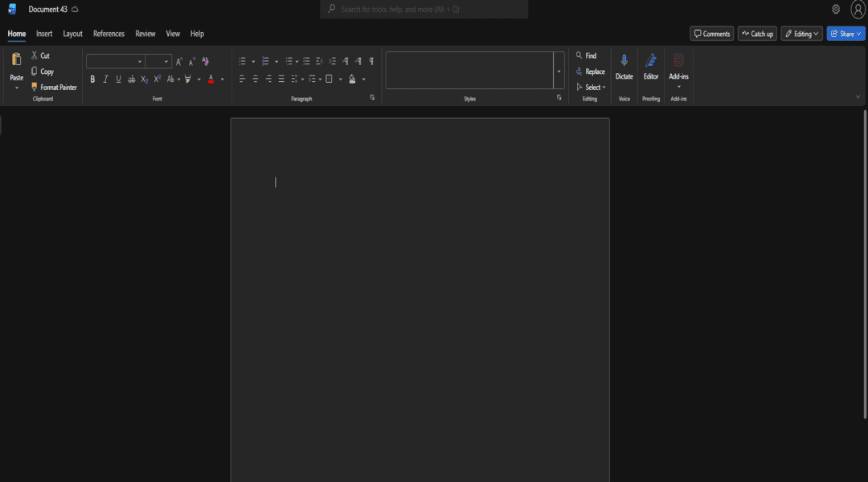868x482 pixels.
Task: Click the Replace icon in Editing
Action: coord(579,71)
